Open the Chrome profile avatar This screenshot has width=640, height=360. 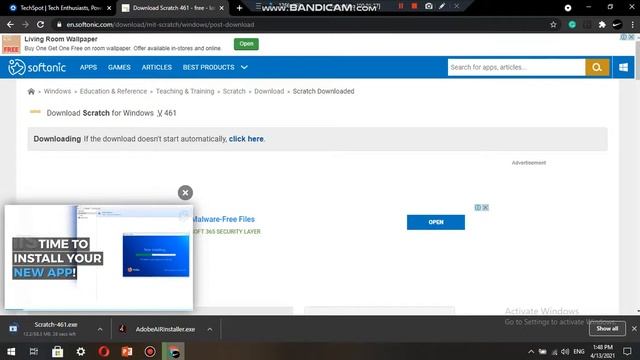point(617,24)
